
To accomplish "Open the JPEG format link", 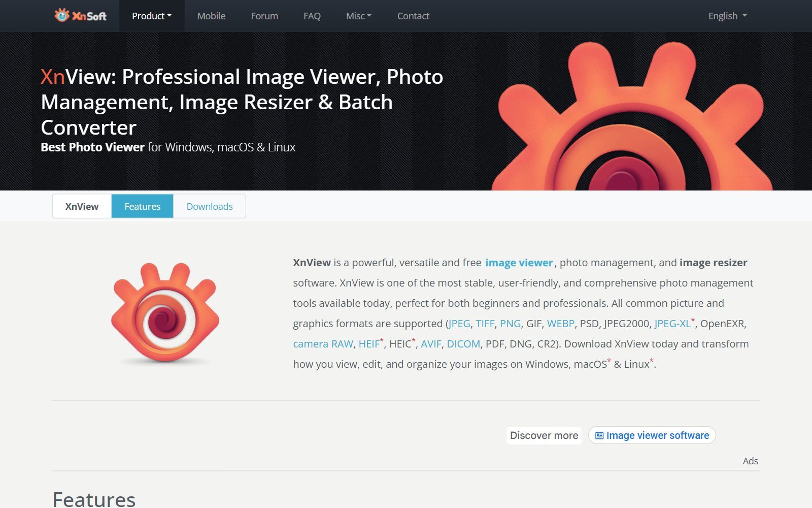I will (459, 324).
